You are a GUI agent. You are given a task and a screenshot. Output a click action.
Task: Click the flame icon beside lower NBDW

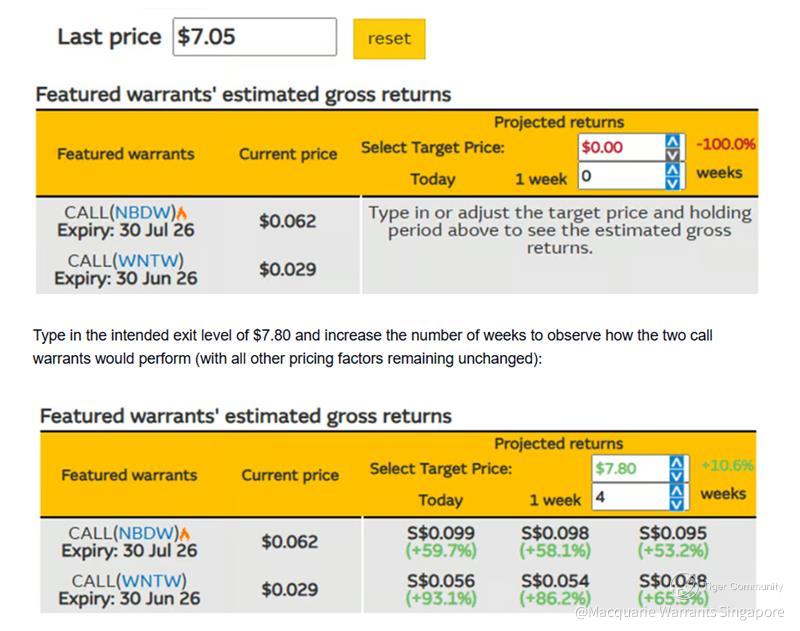pos(185,534)
